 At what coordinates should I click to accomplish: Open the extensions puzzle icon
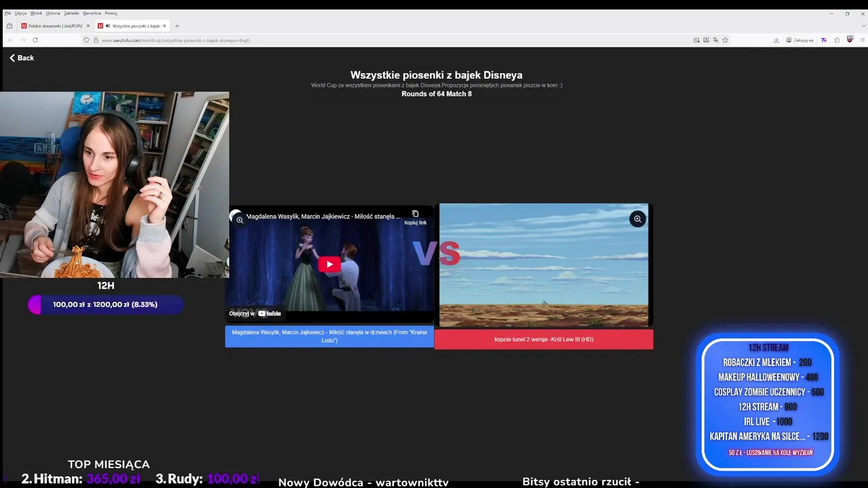837,40
